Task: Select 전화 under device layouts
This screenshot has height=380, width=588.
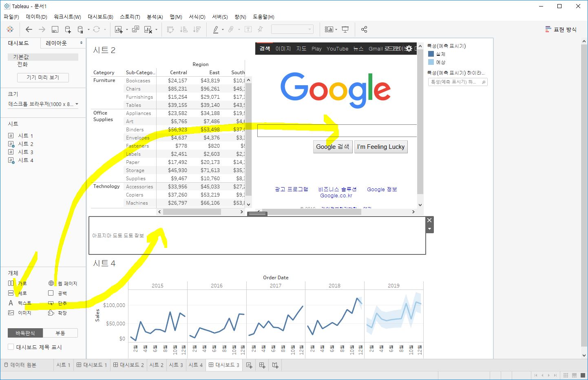Action: (x=22, y=64)
